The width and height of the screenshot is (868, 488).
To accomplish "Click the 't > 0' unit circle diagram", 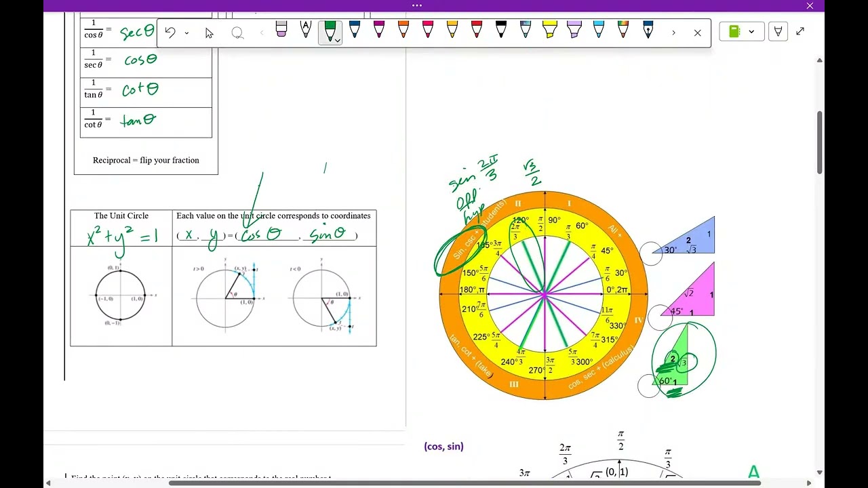I will click(226, 297).
